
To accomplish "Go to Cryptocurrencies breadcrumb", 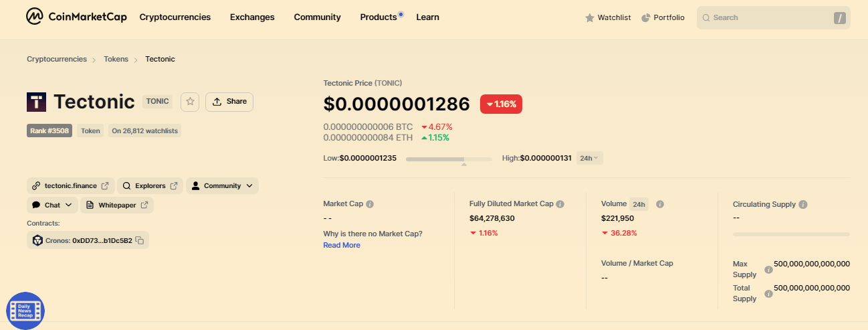I will (x=57, y=59).
